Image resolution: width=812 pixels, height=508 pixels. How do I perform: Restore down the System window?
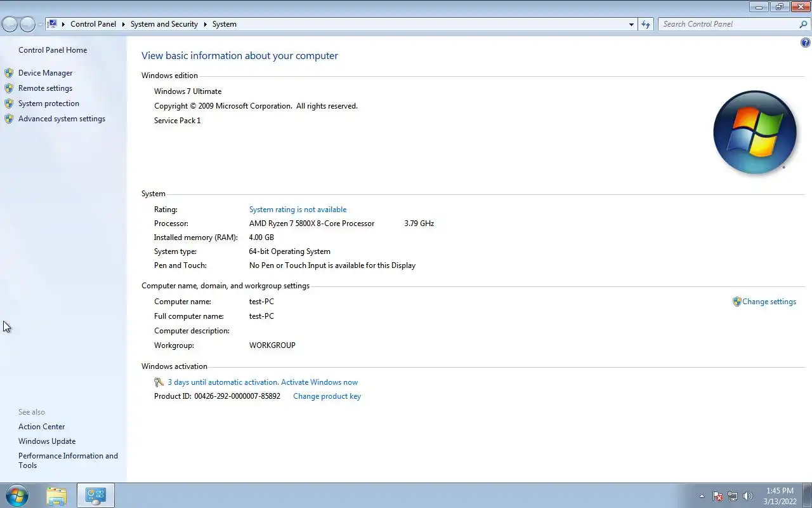pyautogui.click(x=778, y=7)
